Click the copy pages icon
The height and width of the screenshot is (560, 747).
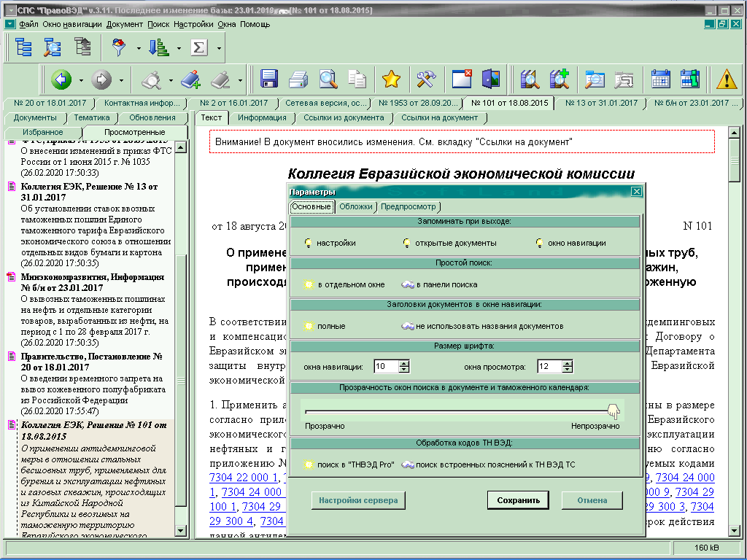357,79
